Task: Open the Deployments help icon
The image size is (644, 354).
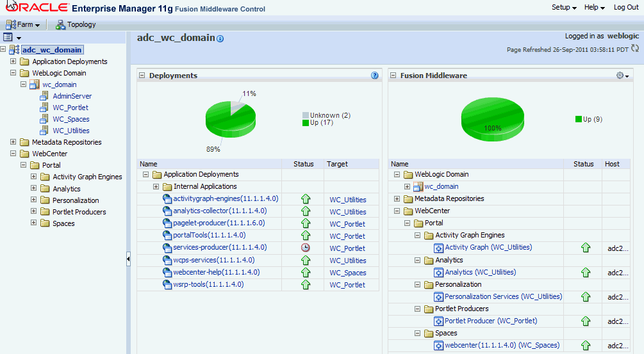Action: [375, 76]
